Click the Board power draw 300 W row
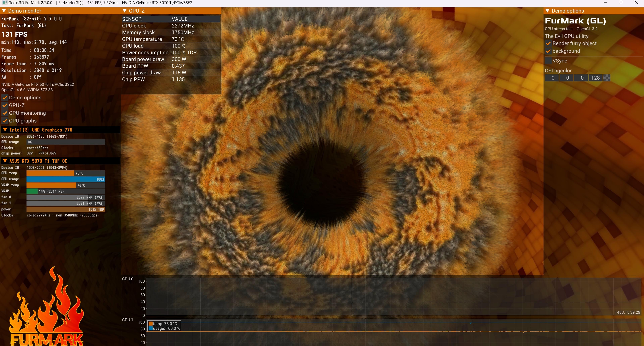Screen dimensions: 644x346 (x=171, y=59)
